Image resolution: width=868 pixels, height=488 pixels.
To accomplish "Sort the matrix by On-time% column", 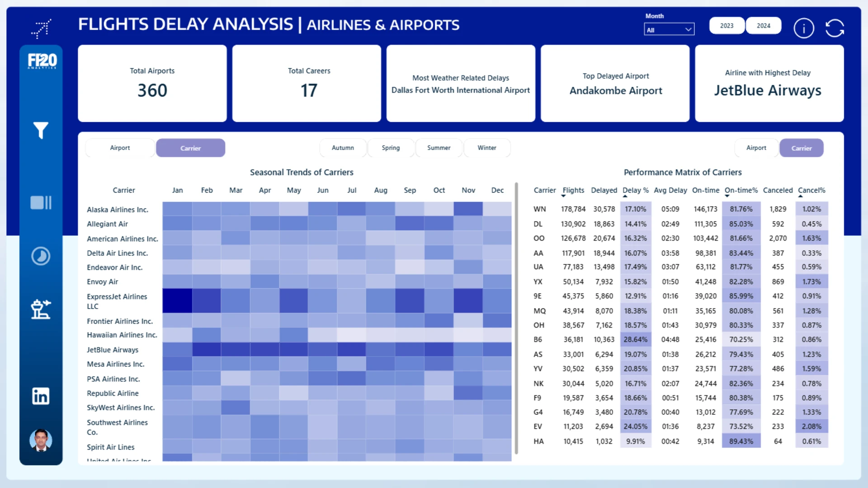I will (x=741, y=190).
